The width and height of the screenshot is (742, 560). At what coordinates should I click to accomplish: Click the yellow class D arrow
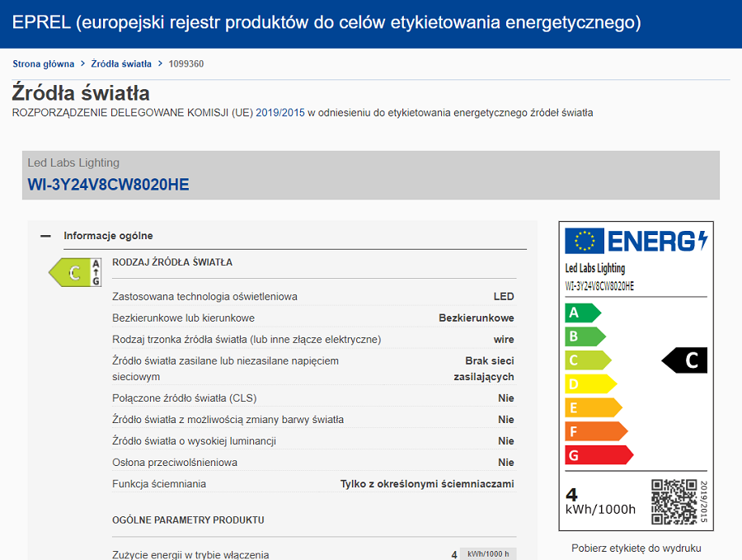click(590, 384)
